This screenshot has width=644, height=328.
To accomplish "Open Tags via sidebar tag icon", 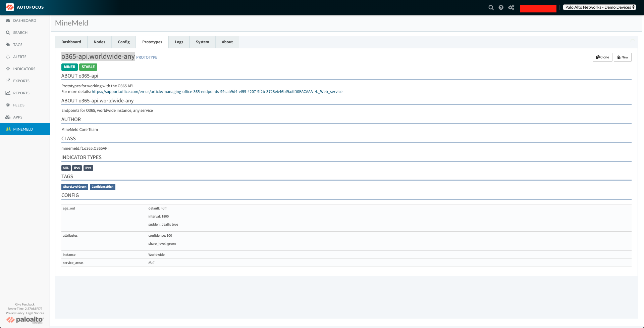I will [x=8, y=45].
